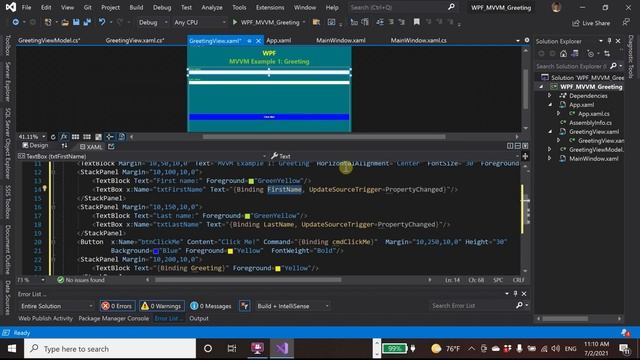
Task: Switch to MainWindow.xaml tab
Action: pyautogui.click(x=341, y=40)
